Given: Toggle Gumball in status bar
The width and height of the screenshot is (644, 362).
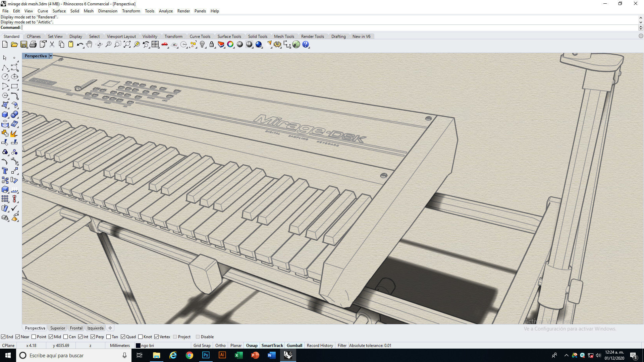Looking at the screenshot, I should click(294, 346).
